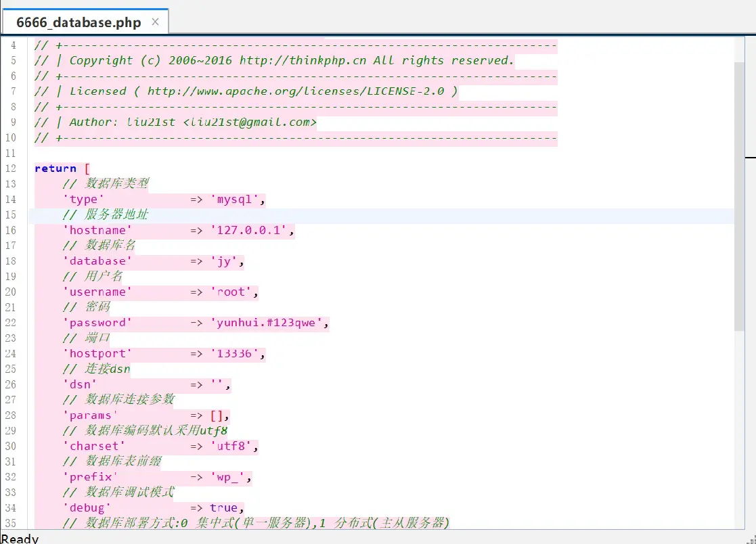This screenshot has height=544, width=756.
Task: Click the 'jy' database value
Action: 224,261
